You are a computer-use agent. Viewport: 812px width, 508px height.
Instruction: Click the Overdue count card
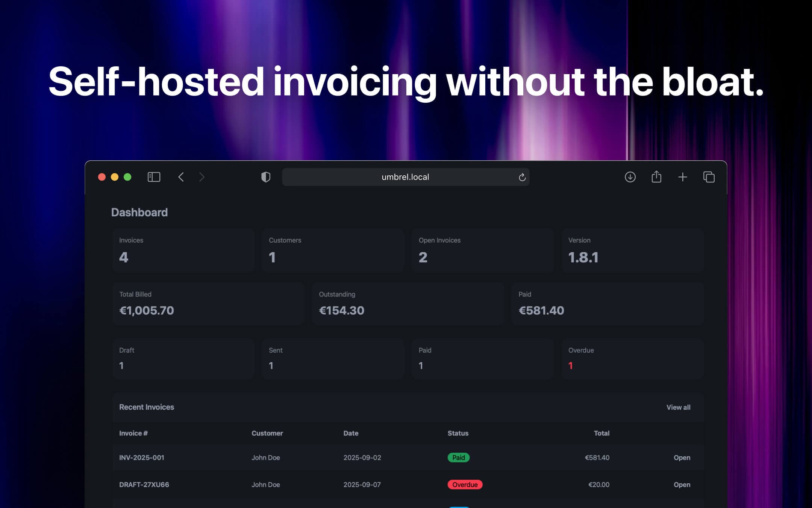pyautogui.click(x=633, y=358)
